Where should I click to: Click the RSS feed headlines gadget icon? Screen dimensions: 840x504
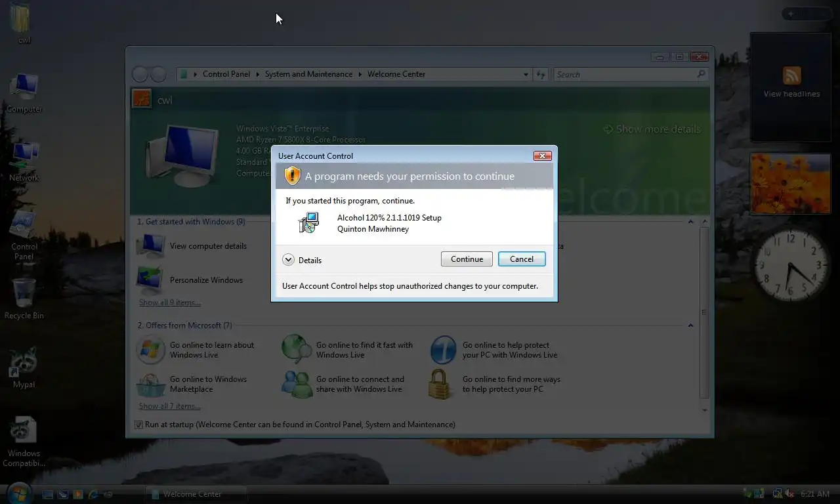click(x=791, y=75)
